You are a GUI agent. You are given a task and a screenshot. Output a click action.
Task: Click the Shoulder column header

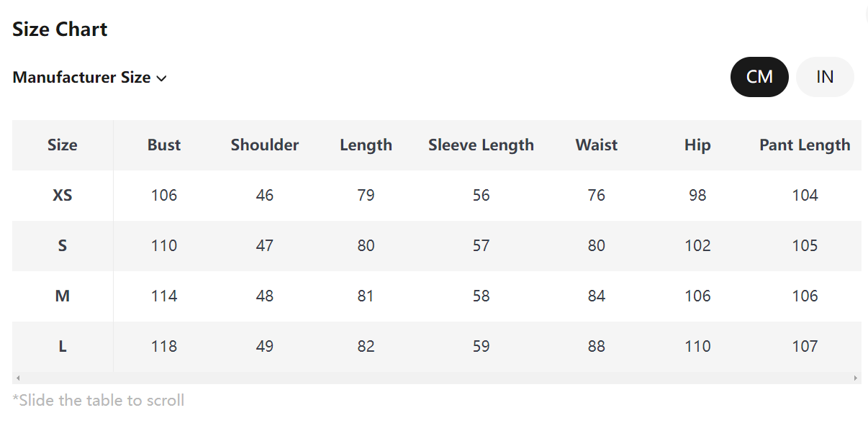pos(265,145)
